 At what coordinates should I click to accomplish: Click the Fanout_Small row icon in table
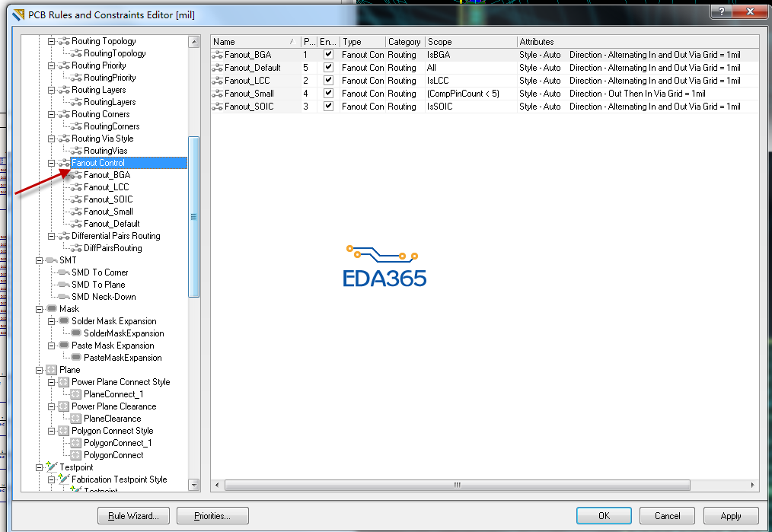217,94
